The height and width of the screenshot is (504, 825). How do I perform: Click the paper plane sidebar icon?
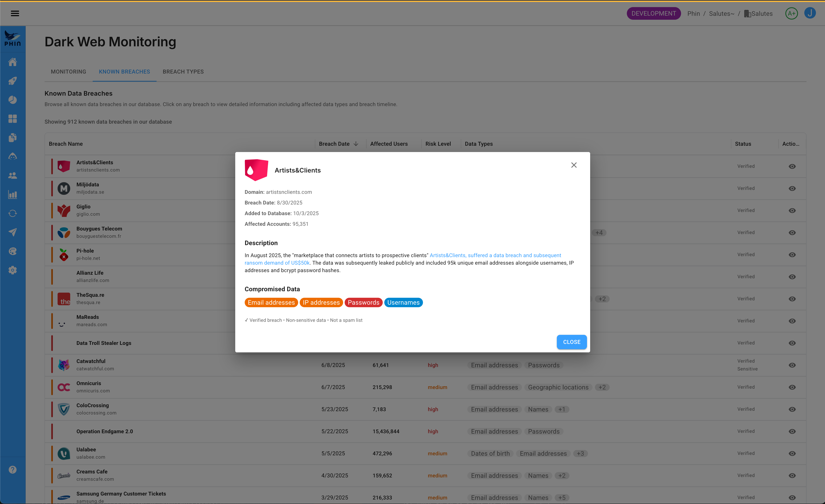point(13,232)
